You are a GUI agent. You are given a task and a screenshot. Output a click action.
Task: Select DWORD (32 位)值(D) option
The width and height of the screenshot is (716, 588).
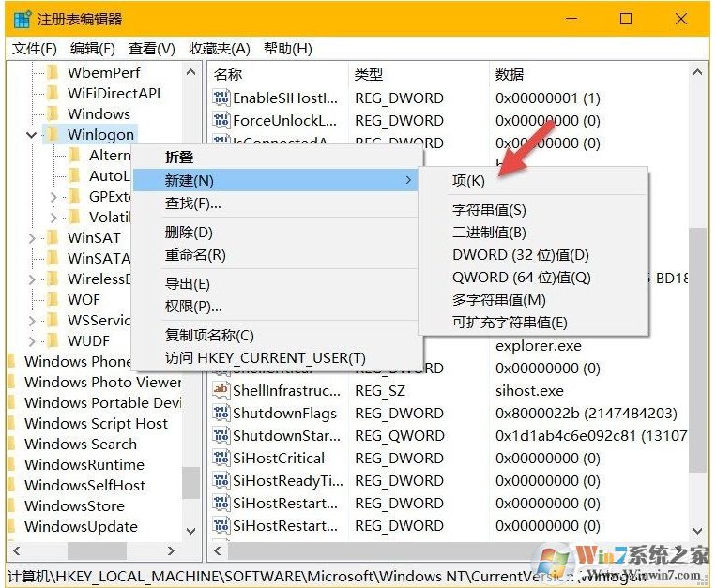point(521,255)
